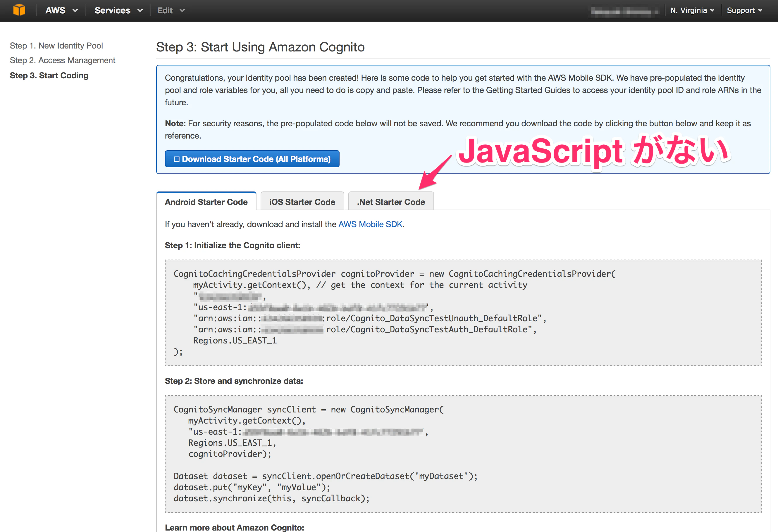Screen dimensions: 778x532
Task: Click the 'Step 3: Start Using Amazon Cognito' title
Action: pos(260,47)
